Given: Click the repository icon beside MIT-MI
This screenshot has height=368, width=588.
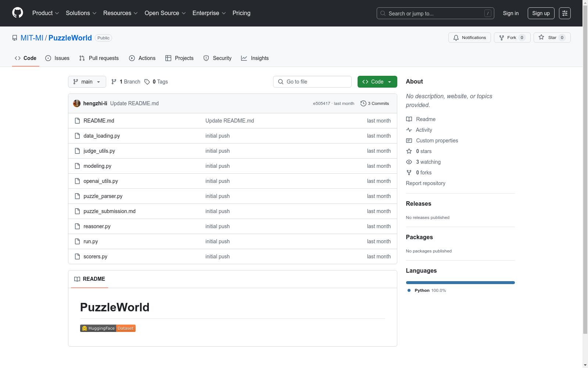Looking at the screenshot, I should point(15,38).
